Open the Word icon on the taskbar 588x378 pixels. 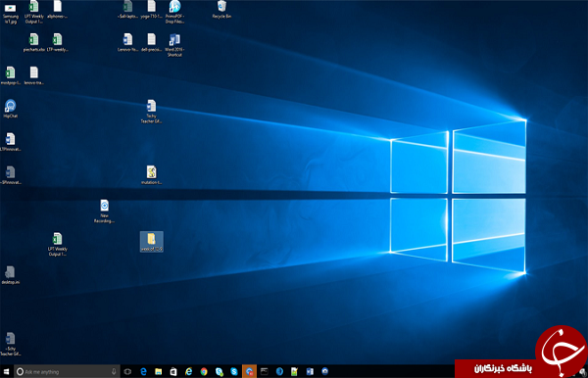310,371
